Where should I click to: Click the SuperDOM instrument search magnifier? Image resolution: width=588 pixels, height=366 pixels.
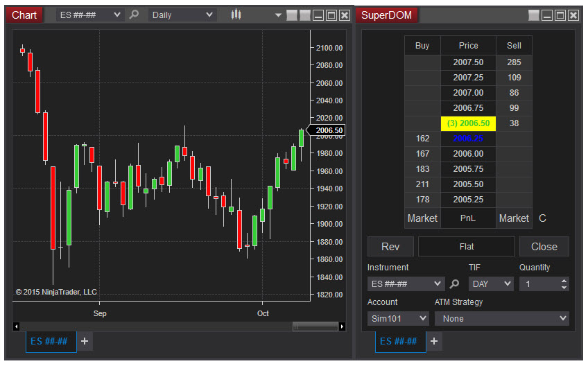point(455,284)
